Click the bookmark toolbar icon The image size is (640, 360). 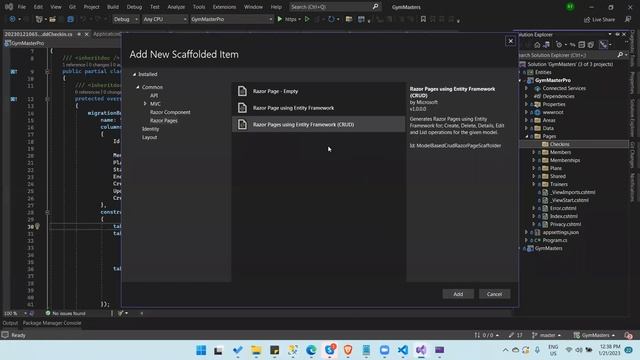pyautogui.click(x=423, y=19)
